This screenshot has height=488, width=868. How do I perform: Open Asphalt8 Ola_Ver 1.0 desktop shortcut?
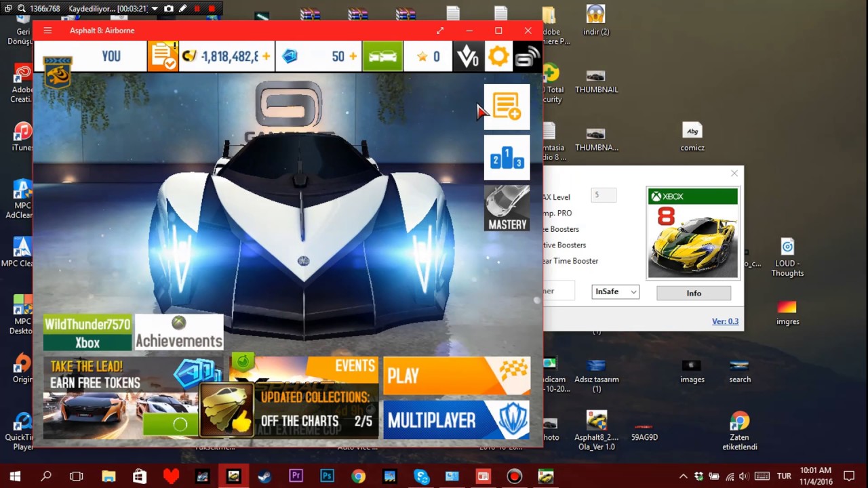click(x=595, y=430)
